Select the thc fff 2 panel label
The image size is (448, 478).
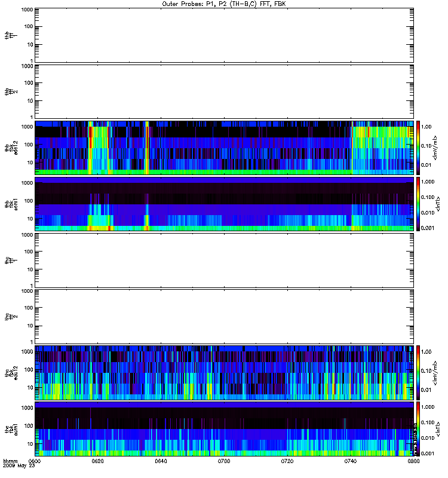(x=11, y=317)
